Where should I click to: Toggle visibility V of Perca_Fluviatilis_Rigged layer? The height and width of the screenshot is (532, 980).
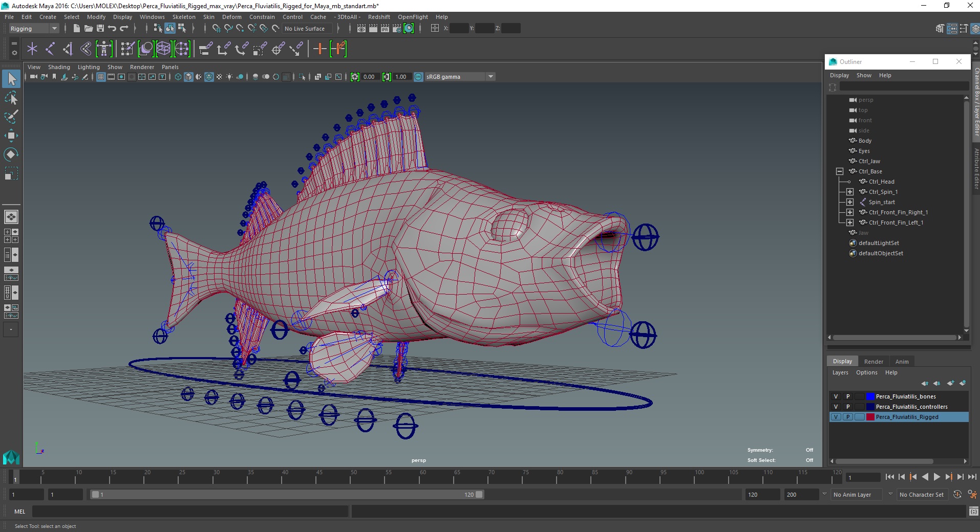point(836,417)
